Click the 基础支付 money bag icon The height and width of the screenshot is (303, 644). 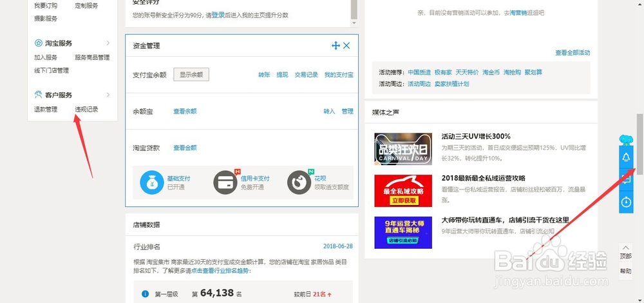152,182
